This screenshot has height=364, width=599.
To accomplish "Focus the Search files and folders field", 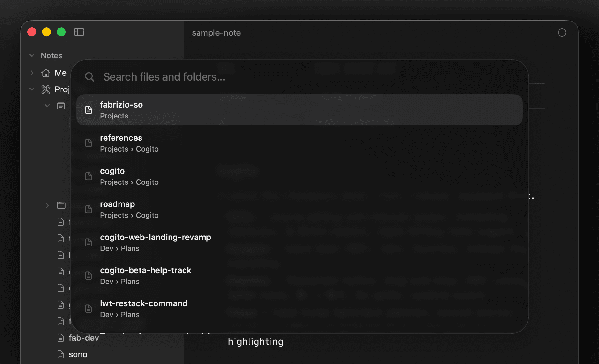I will pyautogui.click(x=299, y=77).
